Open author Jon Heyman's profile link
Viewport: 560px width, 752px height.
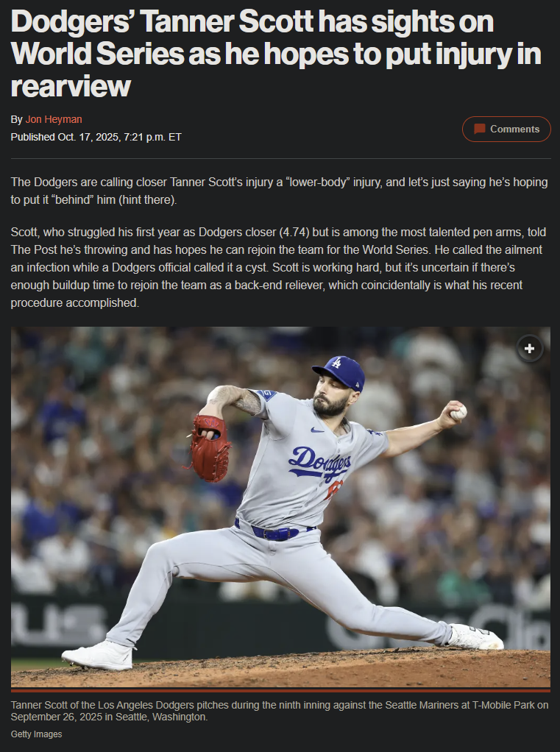click(54, 119)
